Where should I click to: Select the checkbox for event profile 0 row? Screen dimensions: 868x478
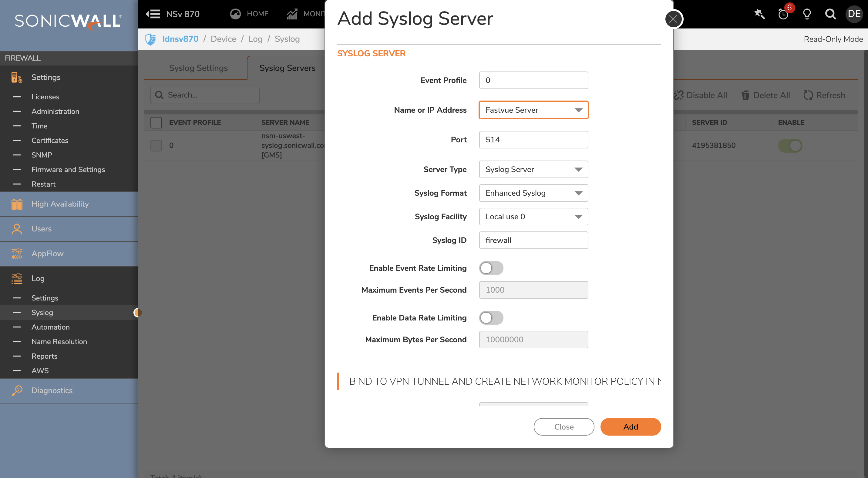(x=156, y=145)
